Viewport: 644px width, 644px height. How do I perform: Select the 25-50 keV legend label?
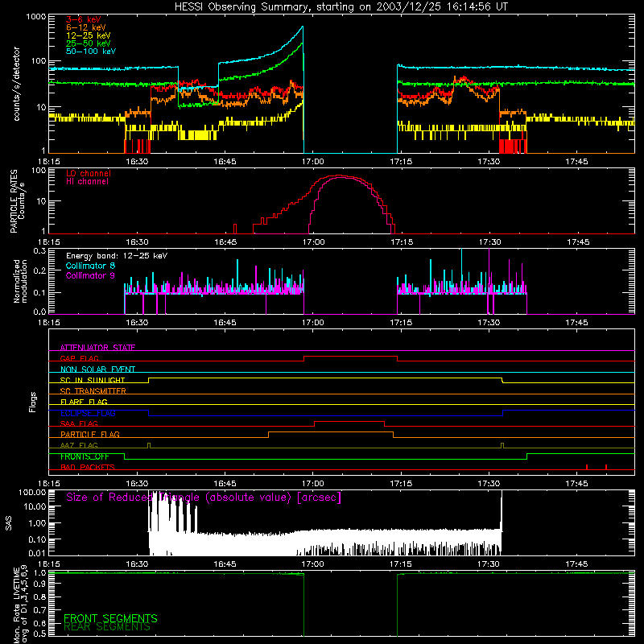89,43
